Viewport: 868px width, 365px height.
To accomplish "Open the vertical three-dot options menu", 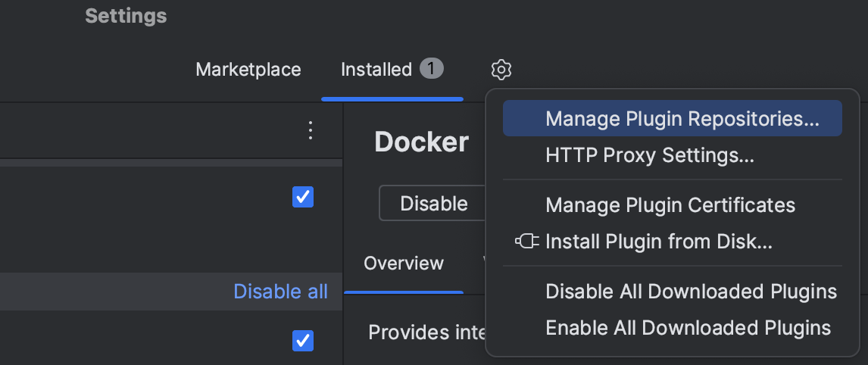I will click(x=310, y=131).
